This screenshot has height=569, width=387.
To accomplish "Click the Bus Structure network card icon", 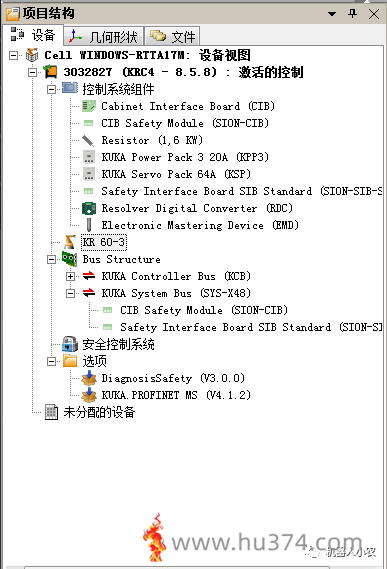I will [69, 259].
